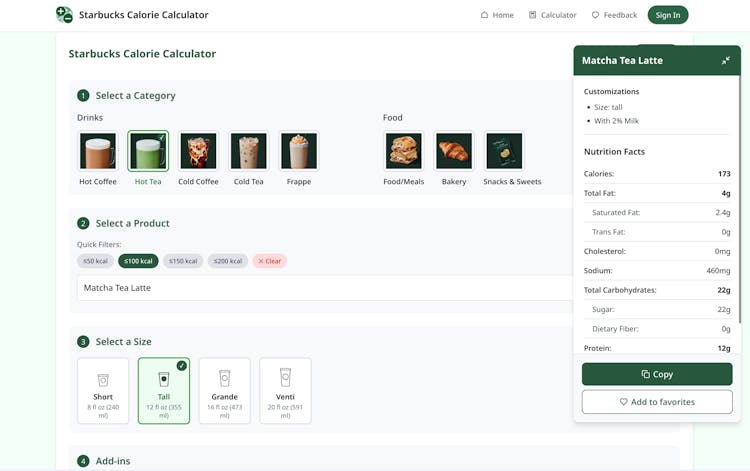
Task: Toggle the ≤150 kcal quick filter
Action: tap(183, 261)
